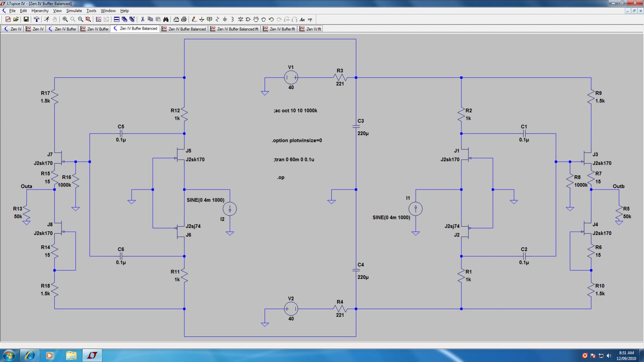This screenshot has width=644, height=362.
Task: Click the Halt simulation hand icon
Action: [x=55, y=19]
